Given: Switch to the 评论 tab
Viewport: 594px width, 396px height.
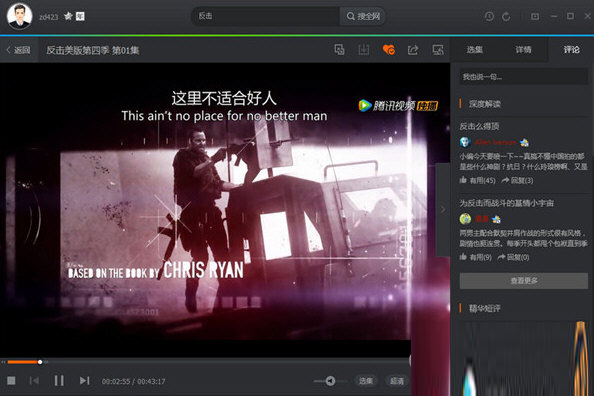Looking at the screenshot, I should coord(571,50).
